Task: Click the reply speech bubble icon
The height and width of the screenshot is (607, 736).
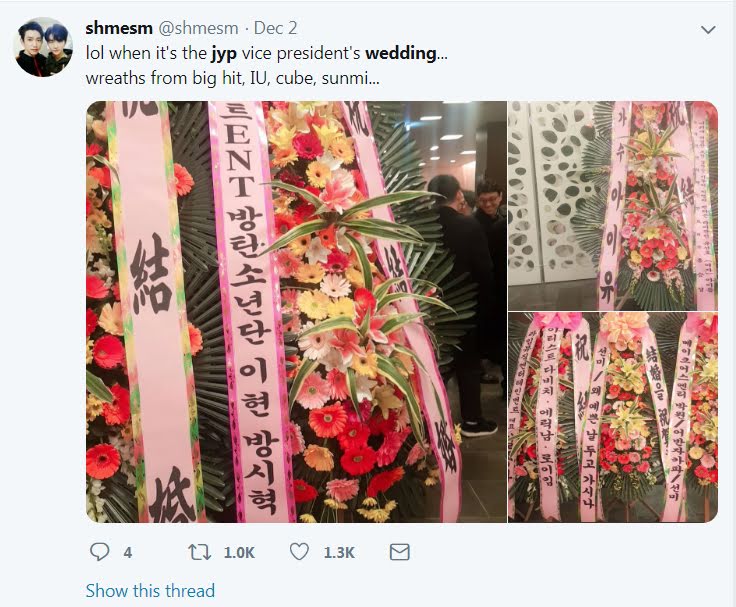Action: pyautogui.click(x=99, y=552)
